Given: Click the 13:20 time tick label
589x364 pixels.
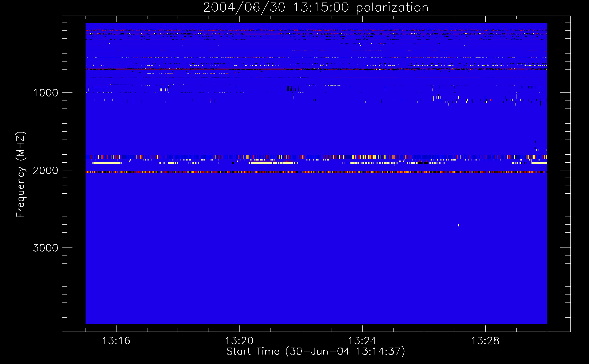Looking at the screenshot, I should coord(239,341).
